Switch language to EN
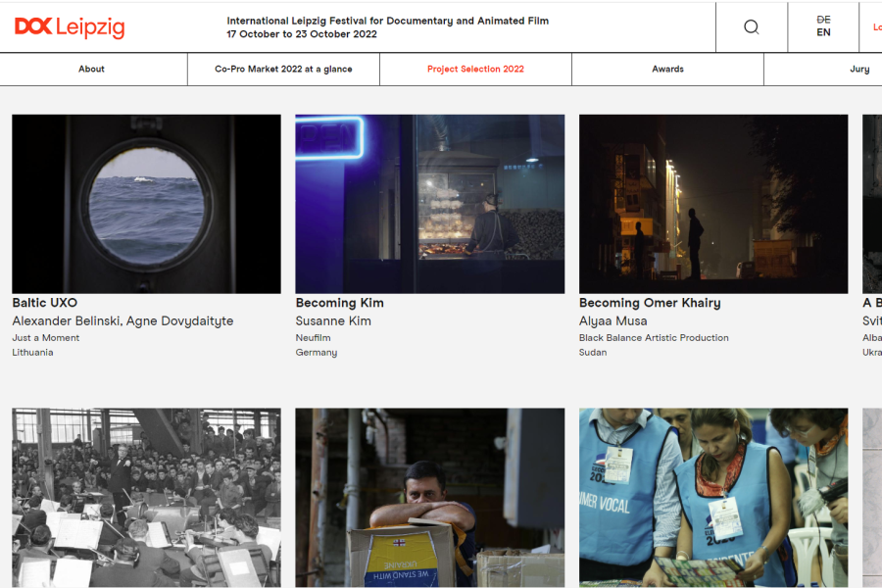 (823, 32)
